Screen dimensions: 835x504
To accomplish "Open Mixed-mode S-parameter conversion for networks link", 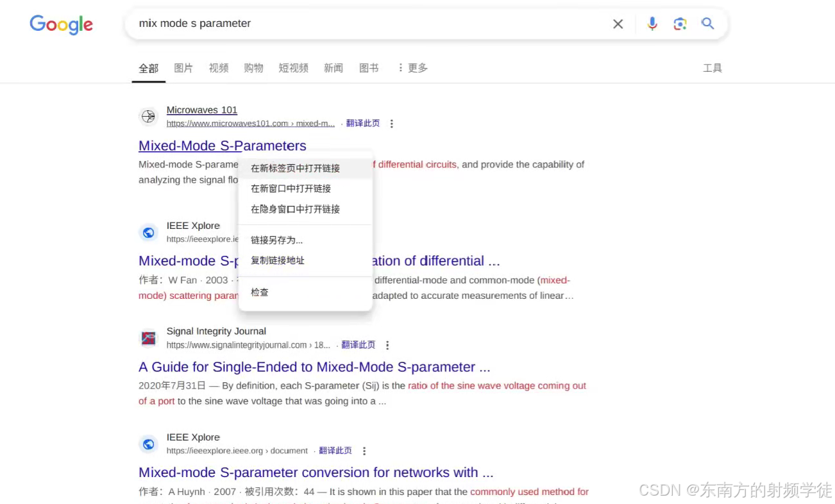I will tap(316, 473).
